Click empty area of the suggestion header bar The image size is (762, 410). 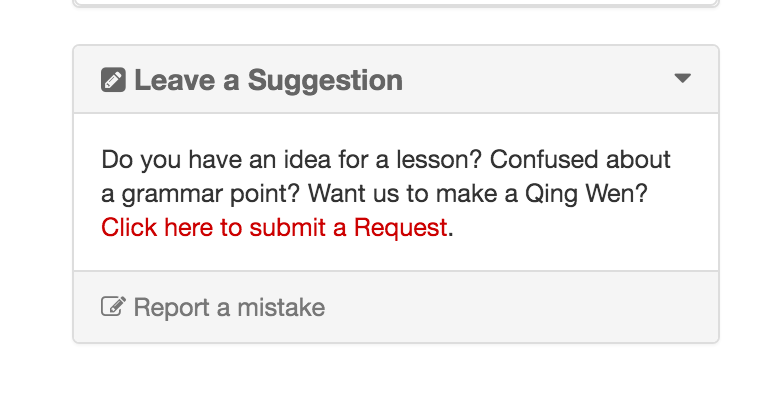coord(540,80)
